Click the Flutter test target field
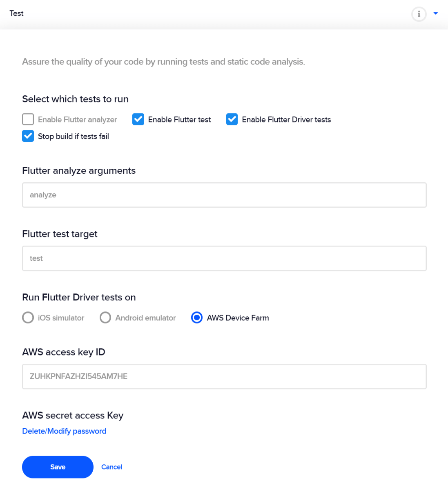The image size is (448, 499). (224, 258)
